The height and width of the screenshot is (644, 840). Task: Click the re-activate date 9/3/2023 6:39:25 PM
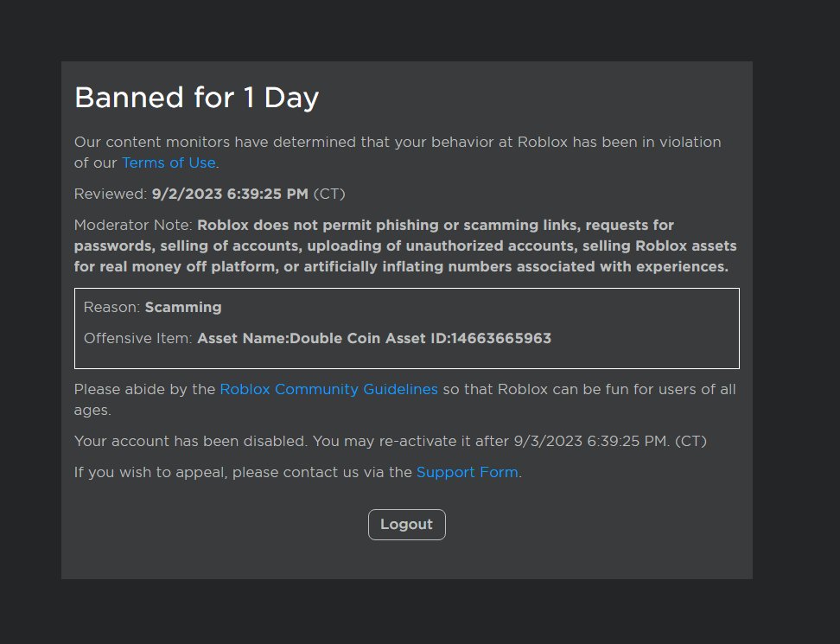pyautogui.click(x=591, y=442)
